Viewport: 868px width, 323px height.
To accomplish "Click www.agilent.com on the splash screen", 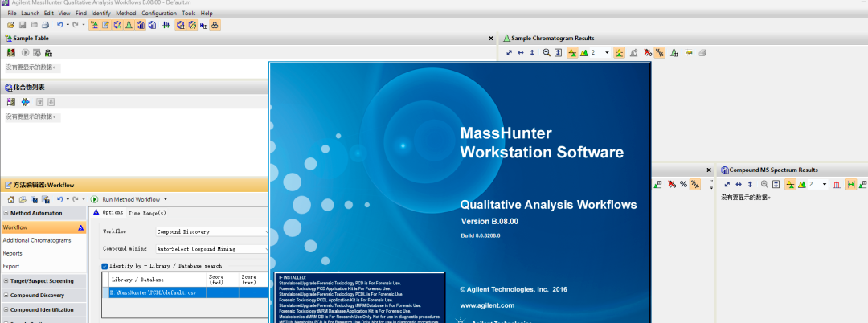I will 487,305.
